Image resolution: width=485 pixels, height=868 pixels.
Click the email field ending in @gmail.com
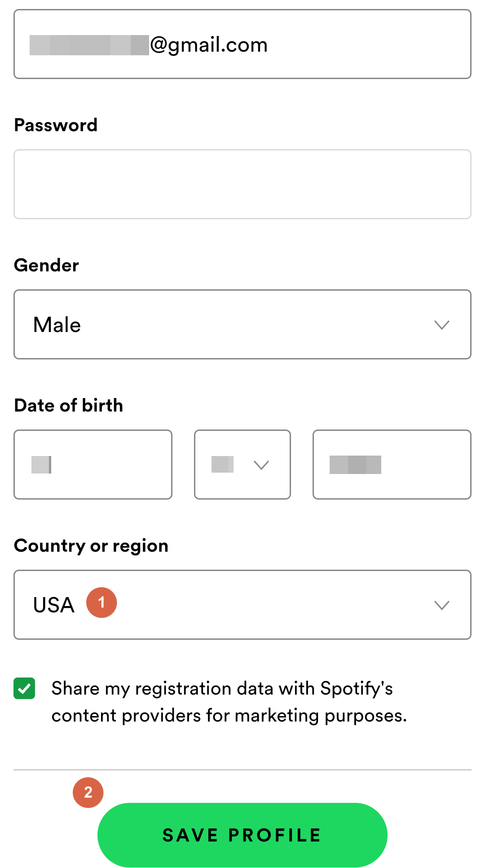click(x=242, y=44)
